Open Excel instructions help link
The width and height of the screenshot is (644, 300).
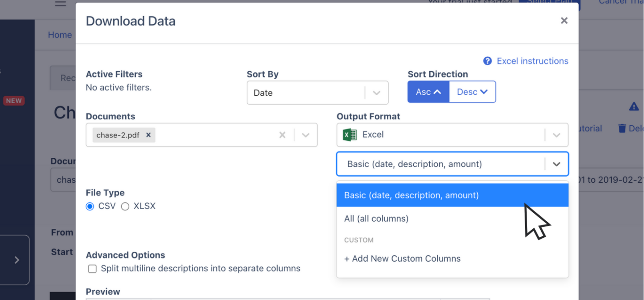pyautogui.click(x=532, y=61)
